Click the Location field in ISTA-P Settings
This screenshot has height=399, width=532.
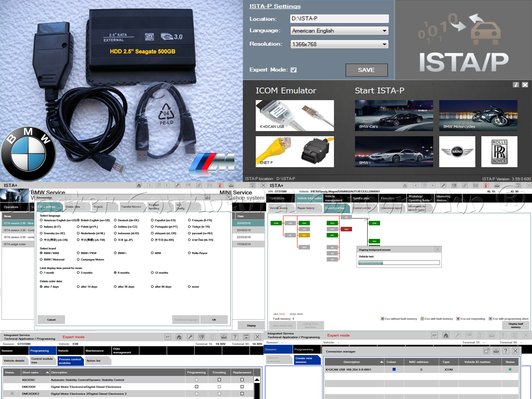[339, 19]
